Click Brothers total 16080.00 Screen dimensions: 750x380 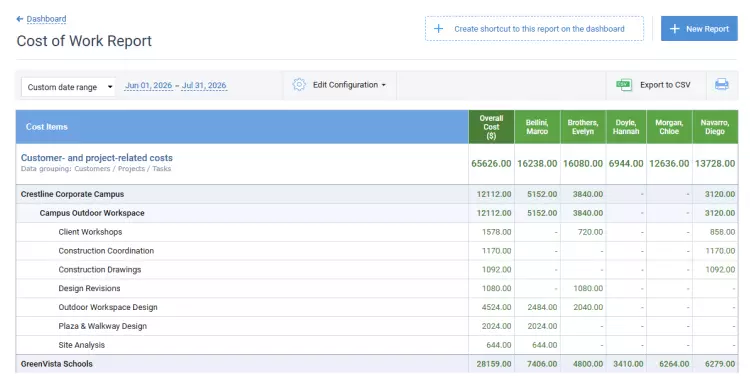583,164
